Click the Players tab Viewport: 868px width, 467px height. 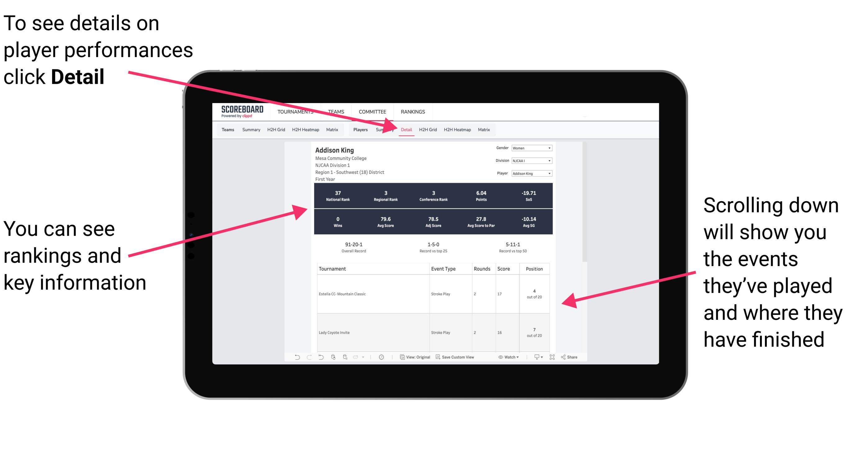[x=358, y=129]
